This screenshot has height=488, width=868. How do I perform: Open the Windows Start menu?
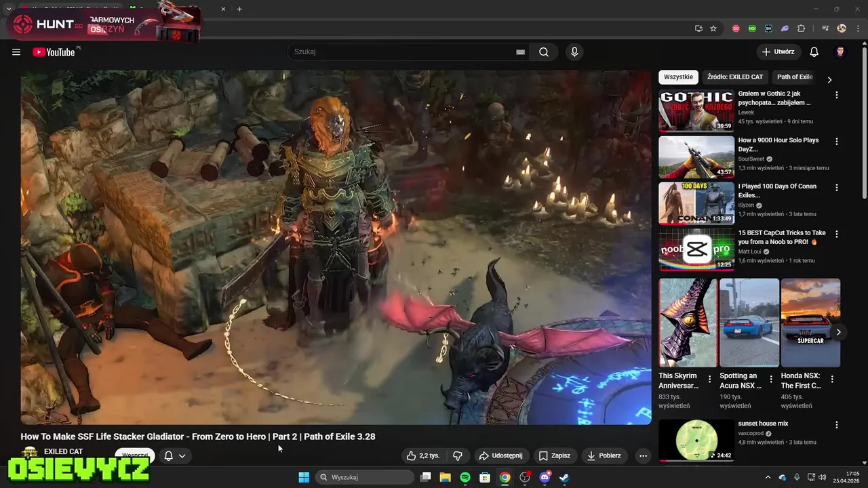(x=304, y=477)
